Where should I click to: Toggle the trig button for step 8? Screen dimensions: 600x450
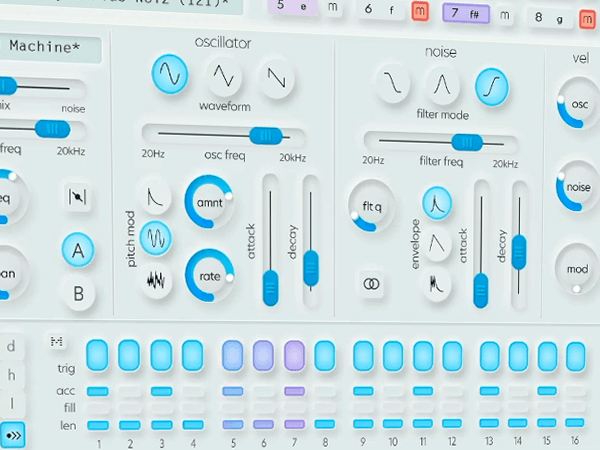[325, 354]
